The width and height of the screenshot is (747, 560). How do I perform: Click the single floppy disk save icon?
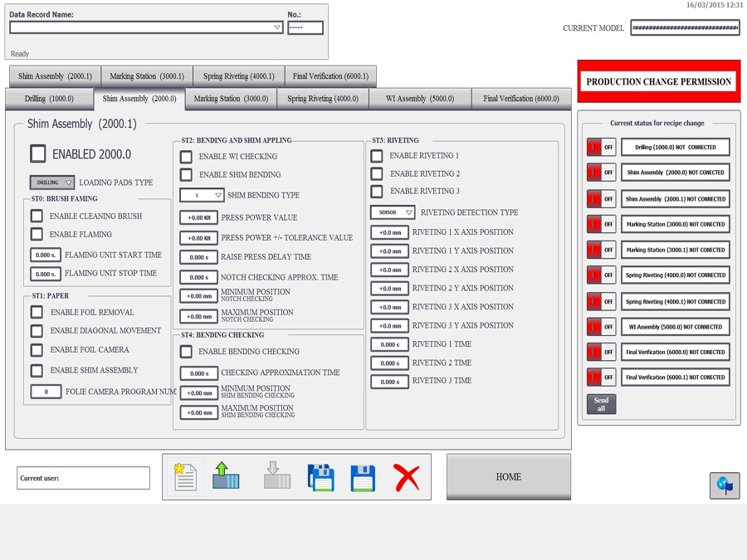click(x=363, y=477)
